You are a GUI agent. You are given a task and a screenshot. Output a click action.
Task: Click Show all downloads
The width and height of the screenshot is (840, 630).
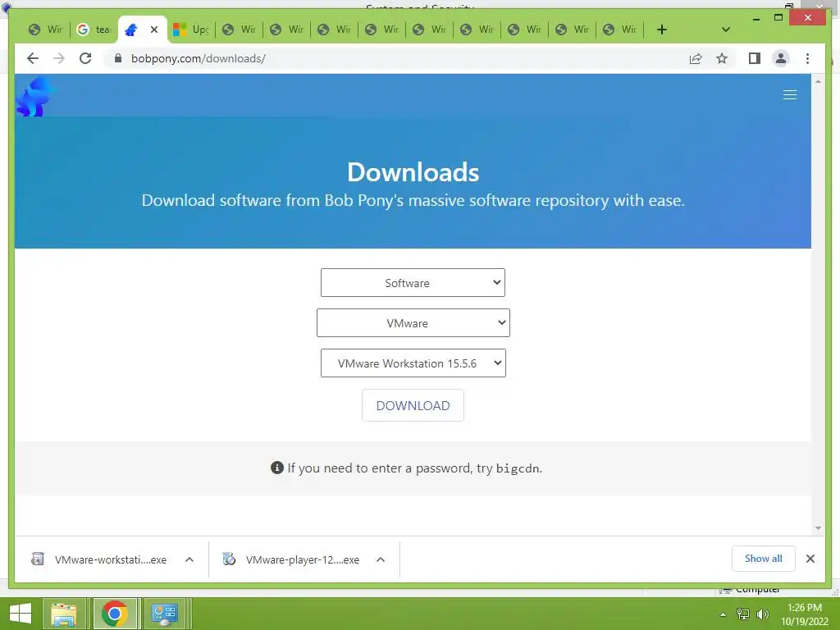click(764, 559)
